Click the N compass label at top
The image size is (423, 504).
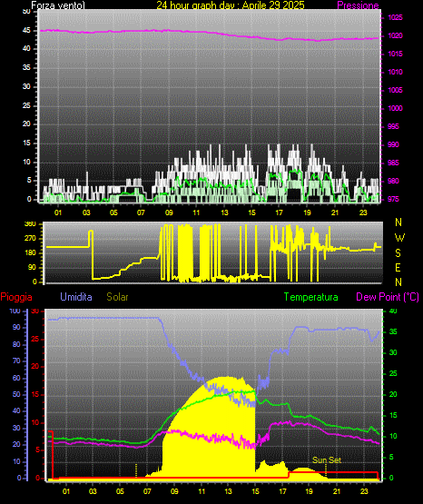pyautogui.click(x=398, y=222)
